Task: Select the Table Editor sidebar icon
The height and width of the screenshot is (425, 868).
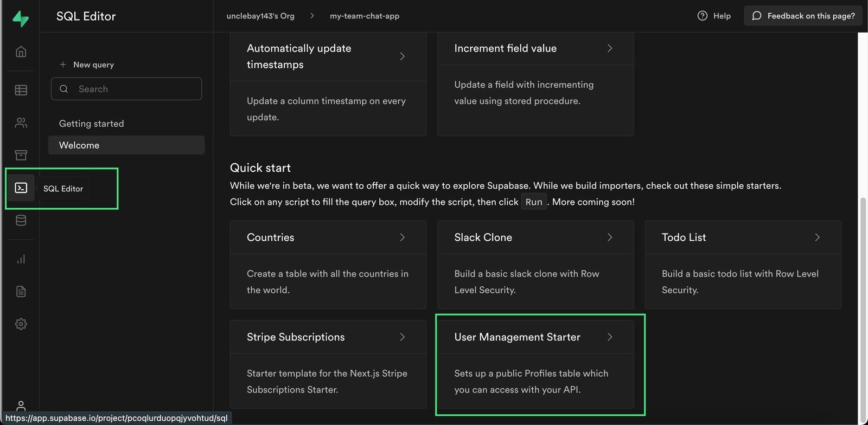Action: click(x=20, y=90)
